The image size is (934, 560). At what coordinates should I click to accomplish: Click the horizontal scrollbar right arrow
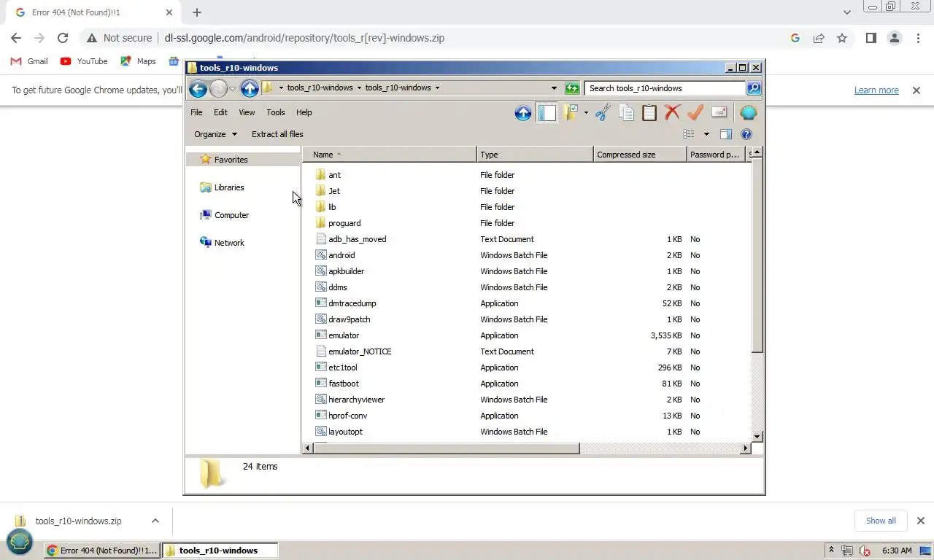[745, 448]
